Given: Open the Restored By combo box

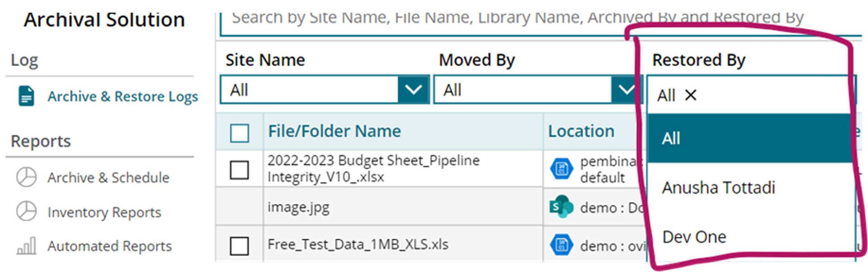Looking at the screenshot, I should [x=769, y=95].
